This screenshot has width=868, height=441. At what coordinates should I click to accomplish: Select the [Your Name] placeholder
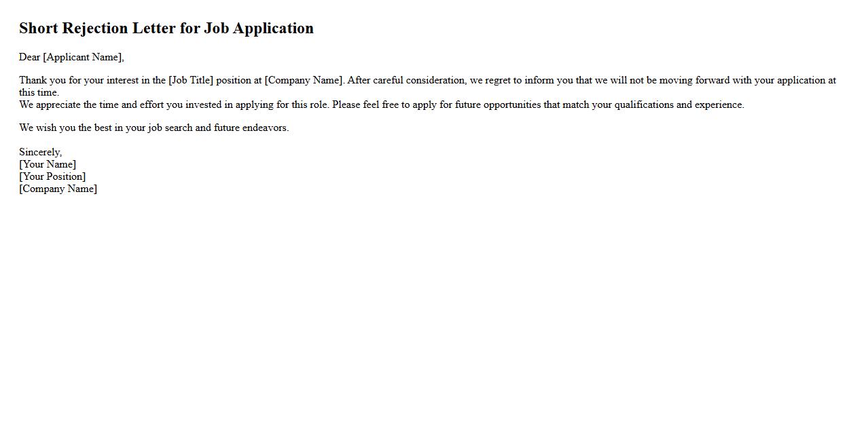(x=48, y=164)
